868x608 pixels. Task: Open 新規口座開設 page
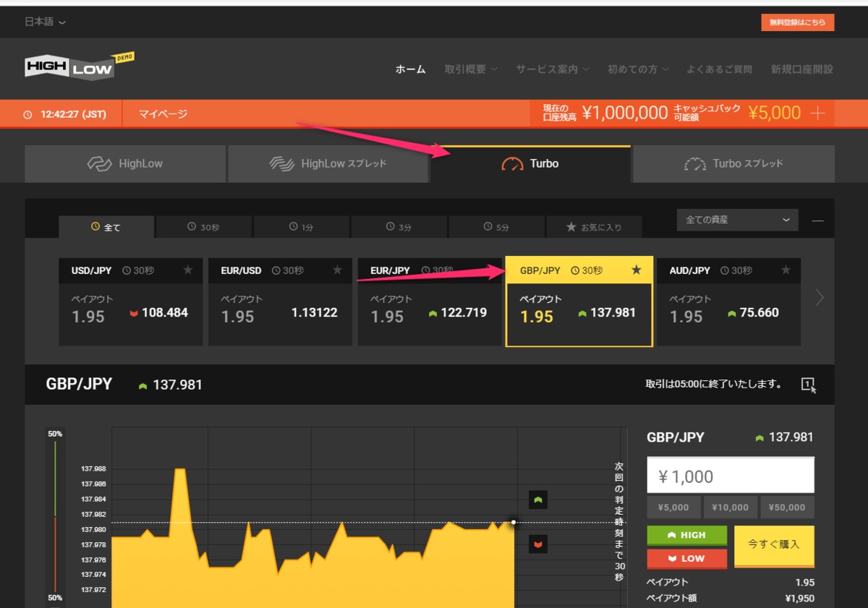[x=802, y=69]
